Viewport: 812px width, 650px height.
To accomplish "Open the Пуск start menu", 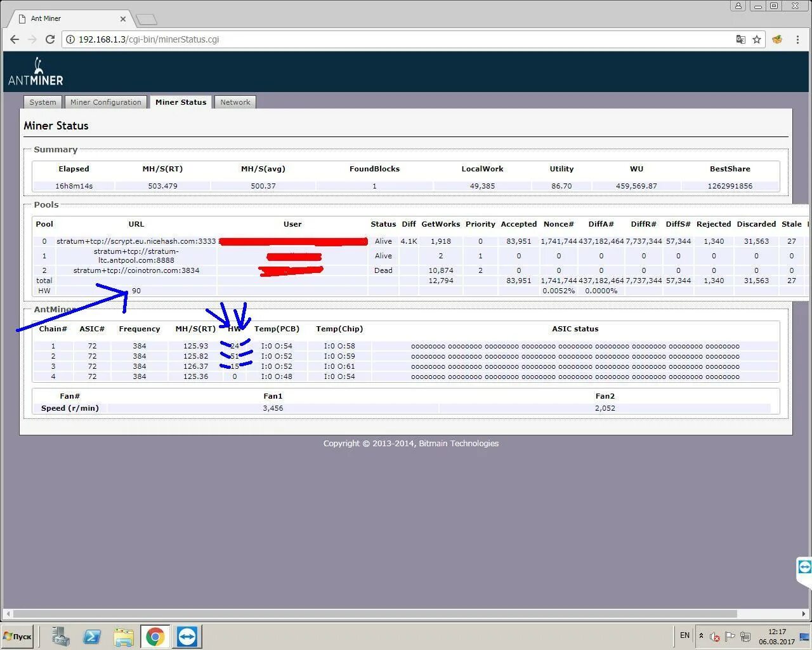I will click(18, 637).
